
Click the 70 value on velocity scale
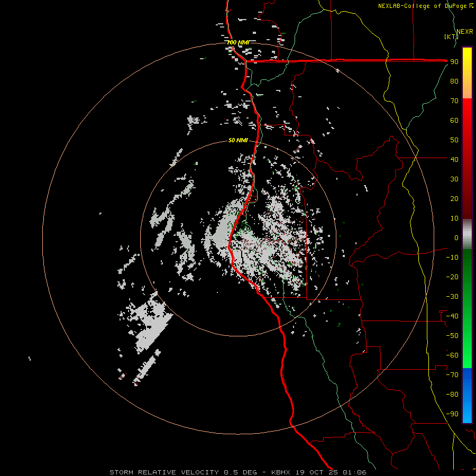pyautogui.click(x=454, y=101)
